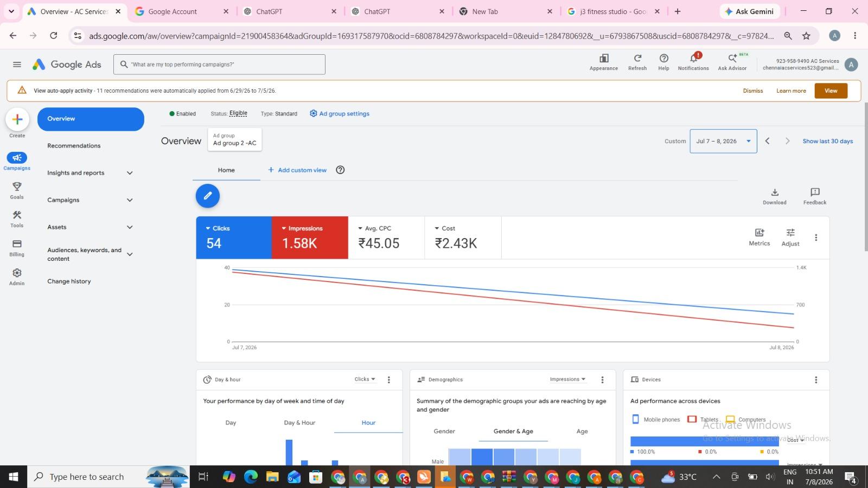Open the custom view help icon
The image size is (868, 488).
tap(340, 170)
